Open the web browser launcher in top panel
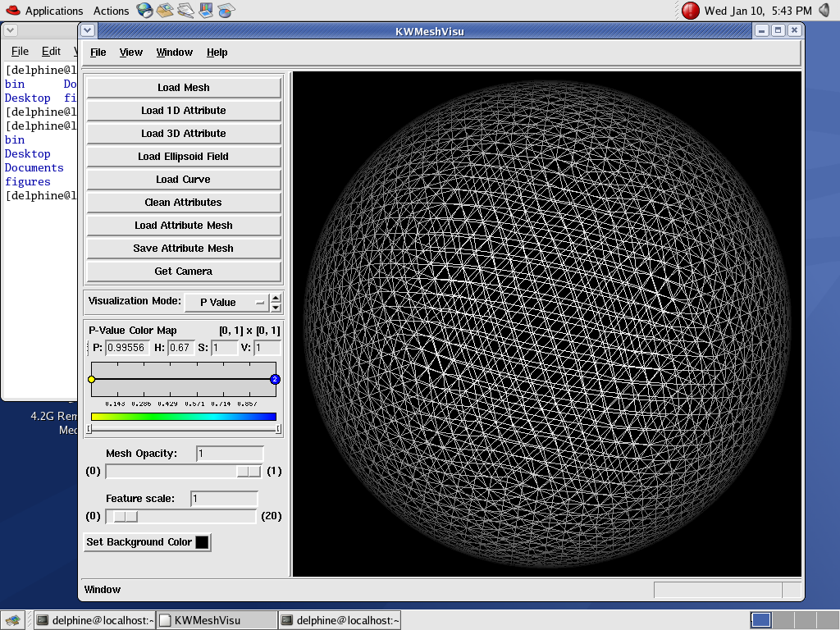Image resolution: width=840 pixels, height=630 pixels. pyautogui.click(x=145, y=11)
